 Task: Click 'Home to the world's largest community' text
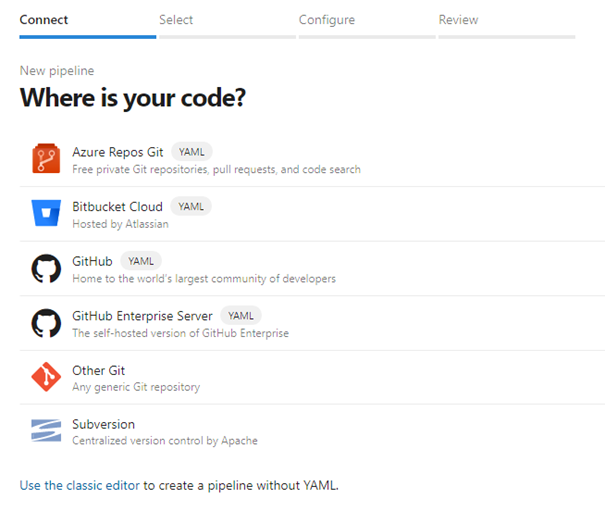[204, 279]
